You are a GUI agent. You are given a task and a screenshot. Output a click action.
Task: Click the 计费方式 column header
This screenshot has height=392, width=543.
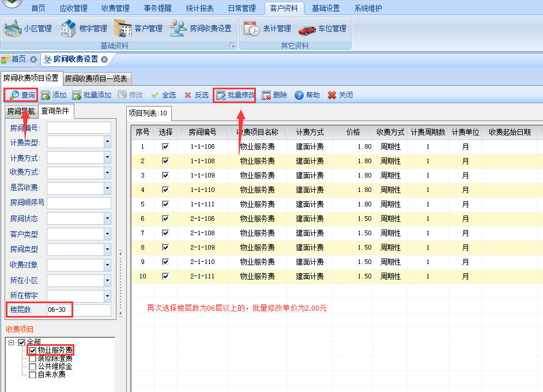pyautogui.click(x=310, y=132)
